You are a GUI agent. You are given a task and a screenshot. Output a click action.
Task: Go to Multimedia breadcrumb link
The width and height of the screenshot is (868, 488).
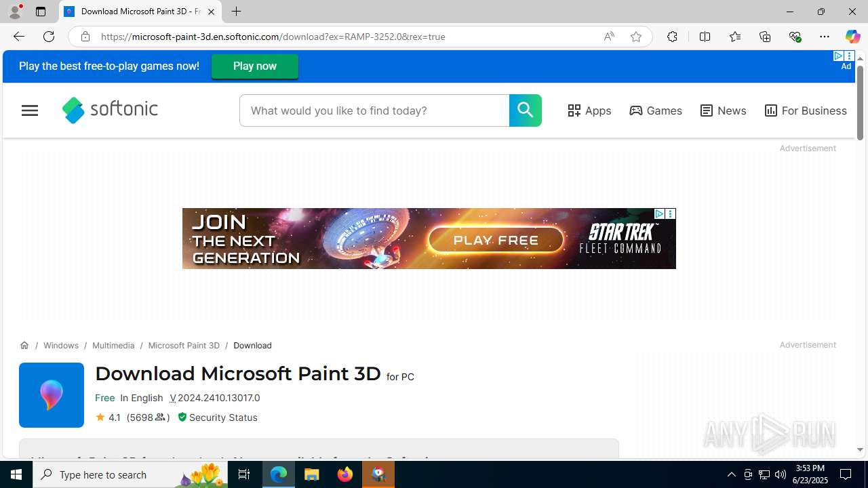click(x=113, y=345)
